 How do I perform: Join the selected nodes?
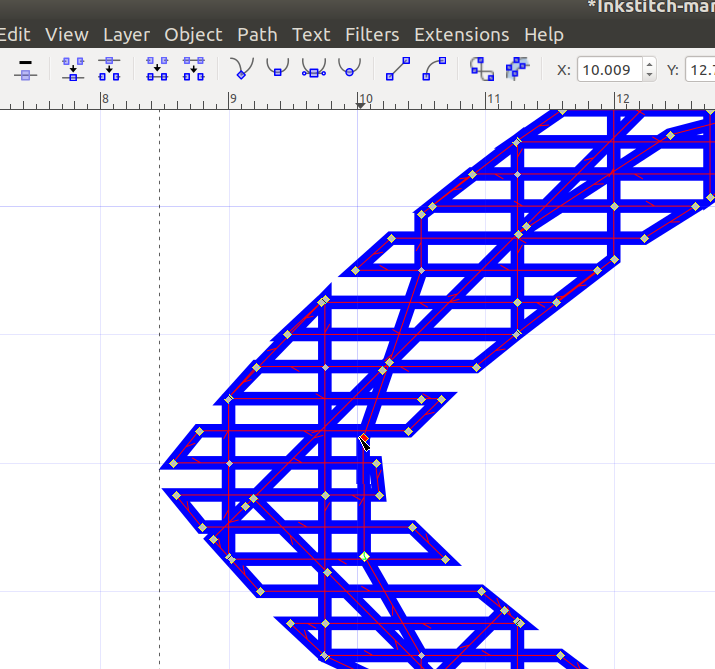(73, 68)
